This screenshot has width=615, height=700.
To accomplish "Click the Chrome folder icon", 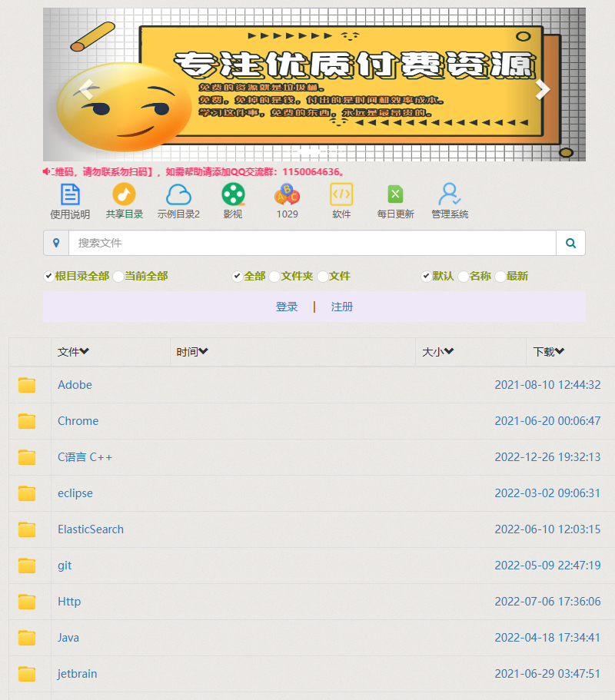I will [x=27, y=421].
